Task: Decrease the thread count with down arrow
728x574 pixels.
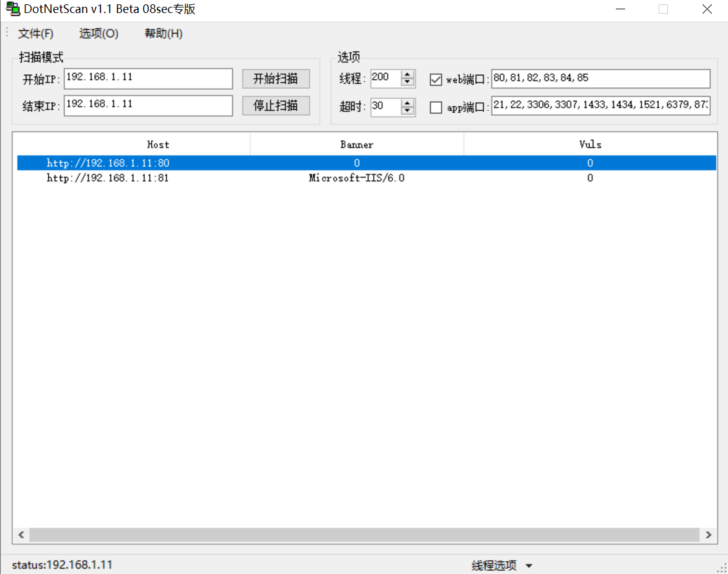Action: pyautogui.click(x=407, y=82)
